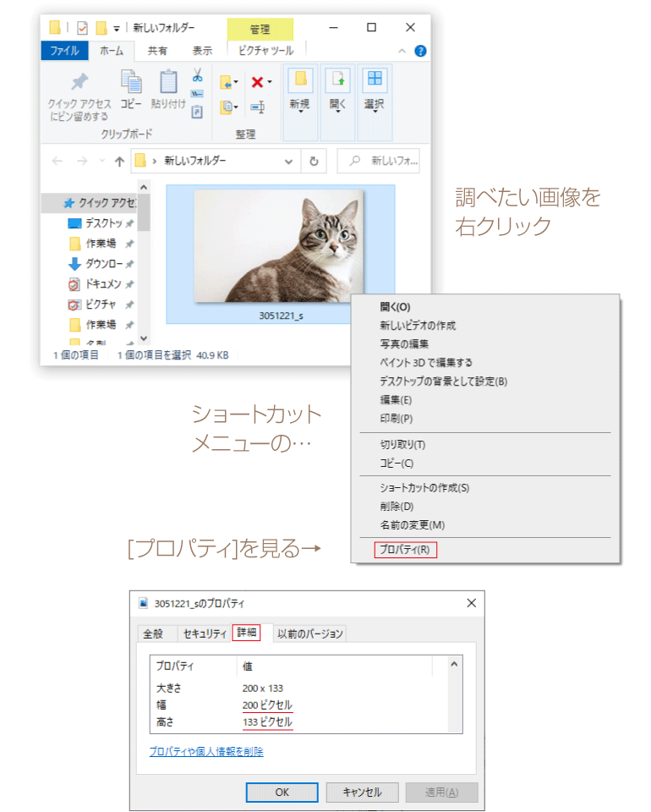Refresh the folder using address bar refresh icon
651x812 pixels.
pyautogui.click(x=314, y=161)
